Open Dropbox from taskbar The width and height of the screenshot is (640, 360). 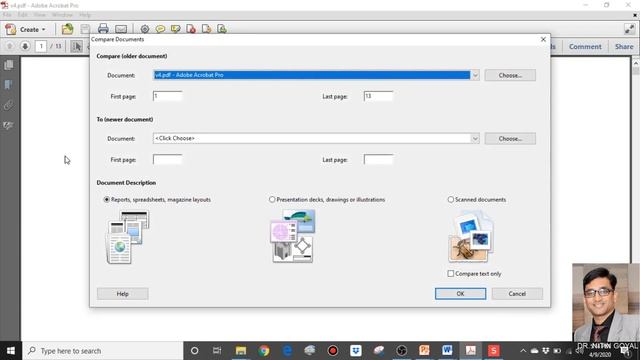point(356,351)
